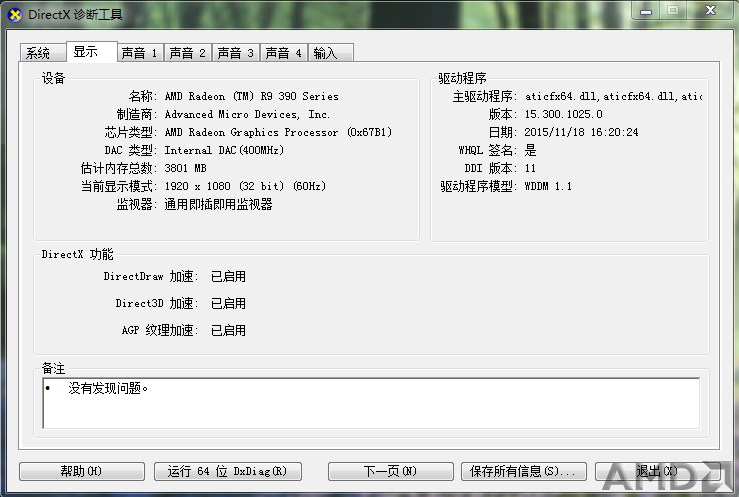Click driver version 15.300.1025.0
The height and width of the screenshot is (497, 739).
(563, 114)
